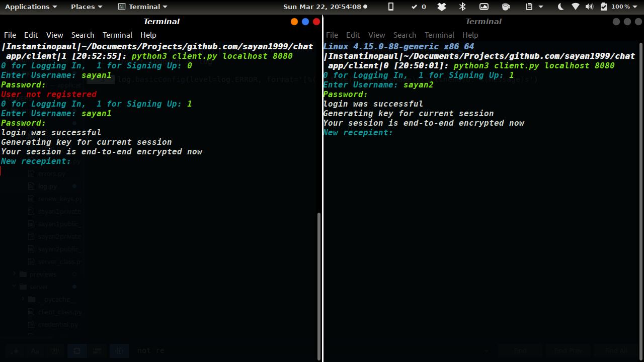Image resolution: width=644 pixels, height=362 pixels.
Task: Open Edit menu in right terminal
Action: [353, 35]
